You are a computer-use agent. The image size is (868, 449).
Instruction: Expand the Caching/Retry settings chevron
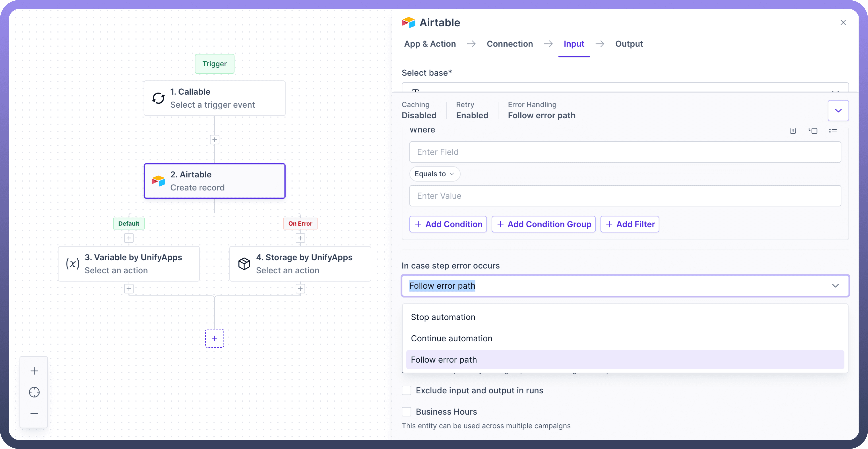[x=838, y=111]
